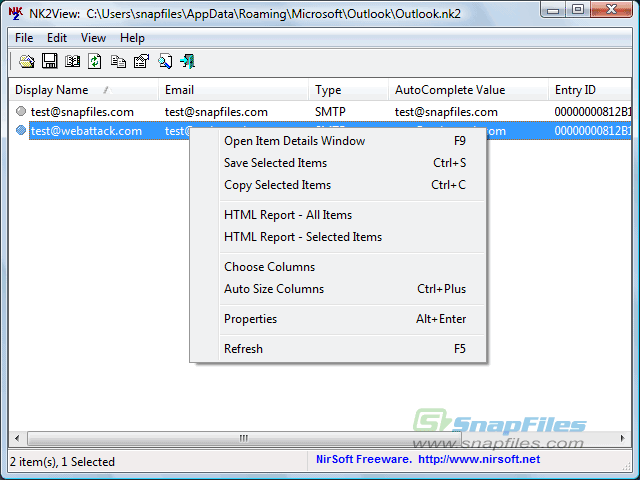Click the open NK2 file folder icon
This screenshot has height=480, width=640.
[x=27, y=62]
